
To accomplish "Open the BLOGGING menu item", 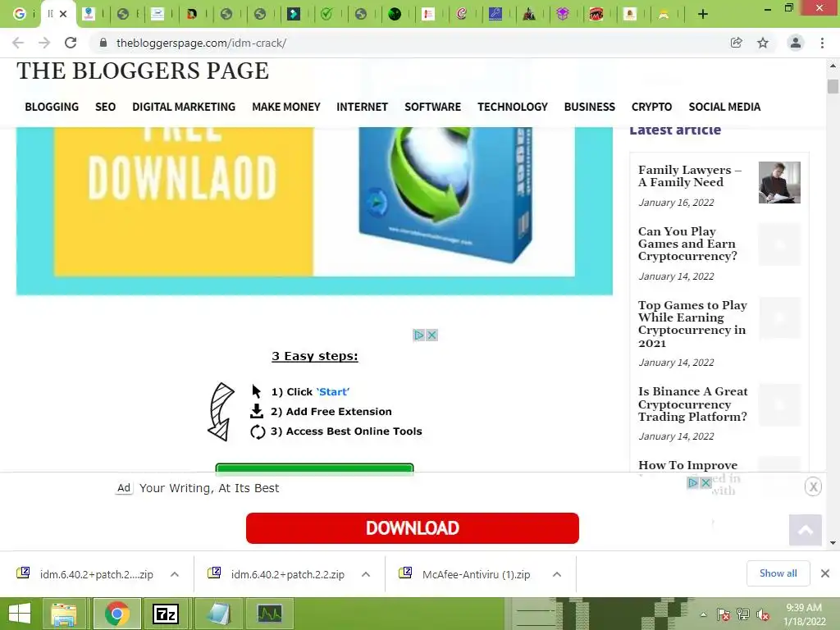I will click(52, 107).
